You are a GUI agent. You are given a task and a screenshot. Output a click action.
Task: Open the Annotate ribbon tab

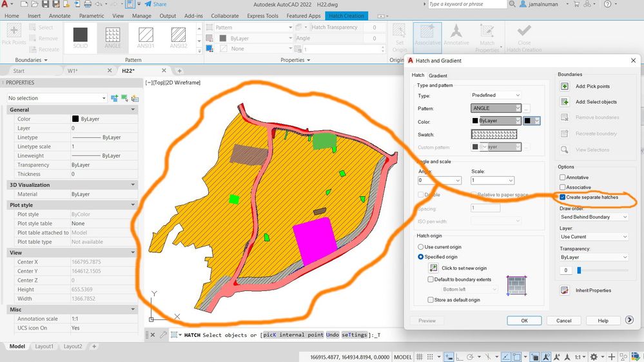click(59, 15)
